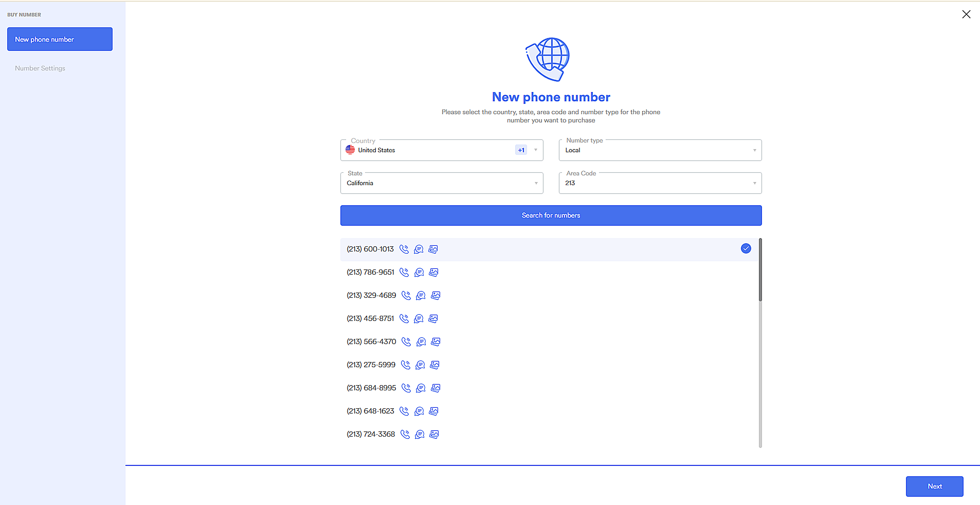Click MMS image icon for (213) 684-8995
Image resolution: width=980 pixels, height=505 pixels.
pos(435,388)
